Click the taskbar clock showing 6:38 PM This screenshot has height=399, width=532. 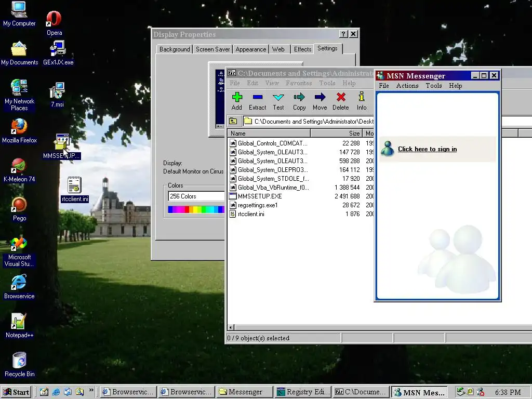point(508,392)
